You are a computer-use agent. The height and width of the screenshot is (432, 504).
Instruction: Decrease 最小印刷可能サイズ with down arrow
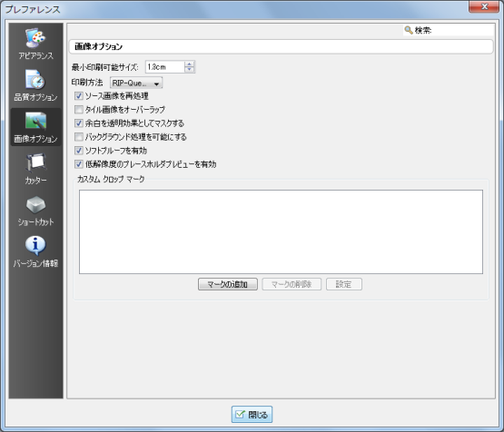pyautogui.click(x=189, y=70)
